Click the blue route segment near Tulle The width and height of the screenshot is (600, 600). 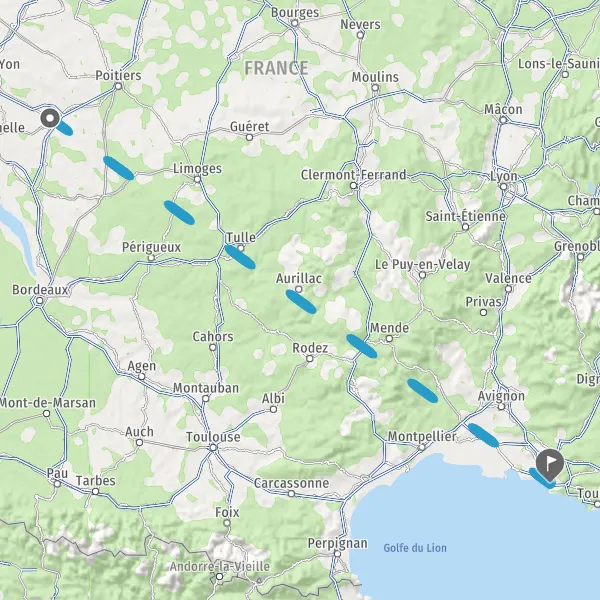pos(240,257)
